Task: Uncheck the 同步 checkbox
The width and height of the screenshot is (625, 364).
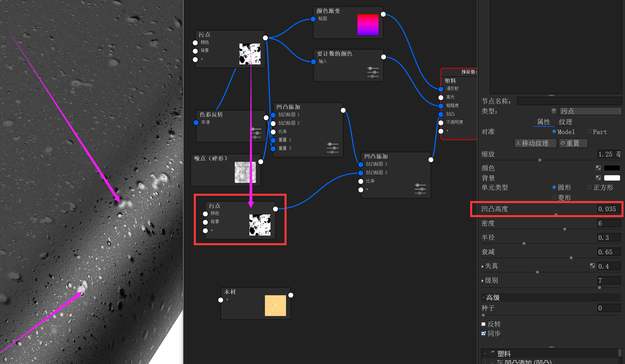Action: point(484,333)
